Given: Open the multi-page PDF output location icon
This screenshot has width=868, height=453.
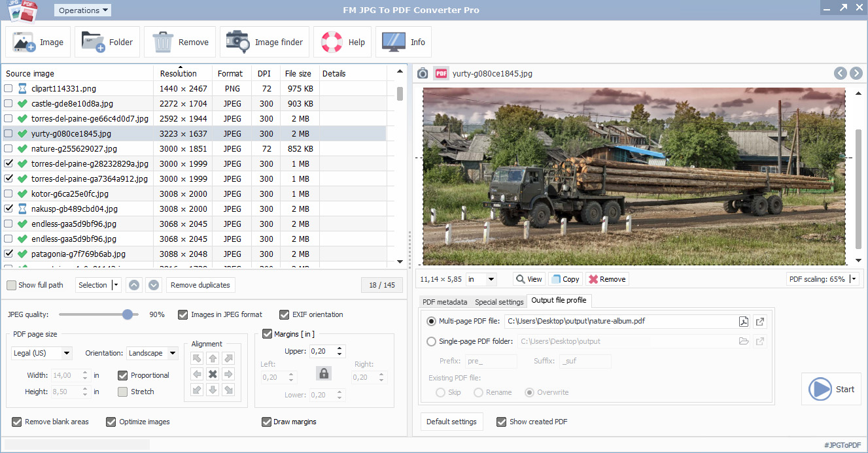Looking at the screenshot, I should point(759,322).
